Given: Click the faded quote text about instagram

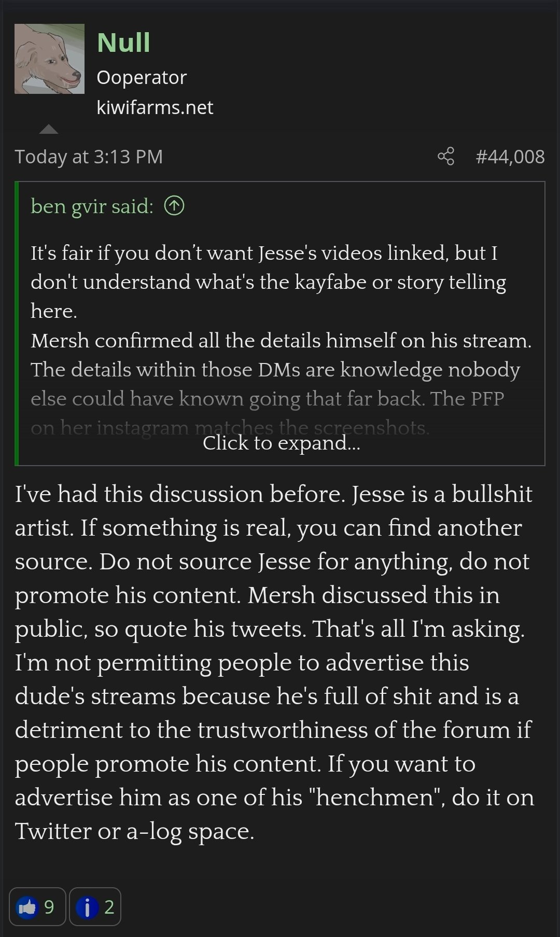Looking at the screenshot, I should 230,428.
